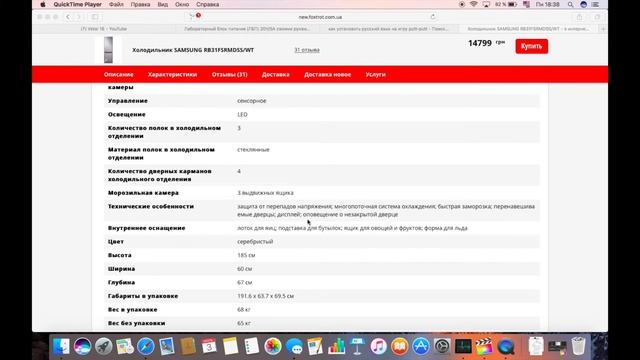
Task: Open the Правка menu
Action: coord(140,4)
